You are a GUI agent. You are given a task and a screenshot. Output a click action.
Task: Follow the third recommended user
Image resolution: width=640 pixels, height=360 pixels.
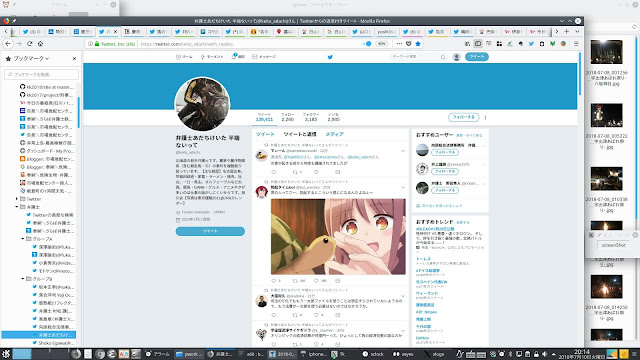click(445, 191)
